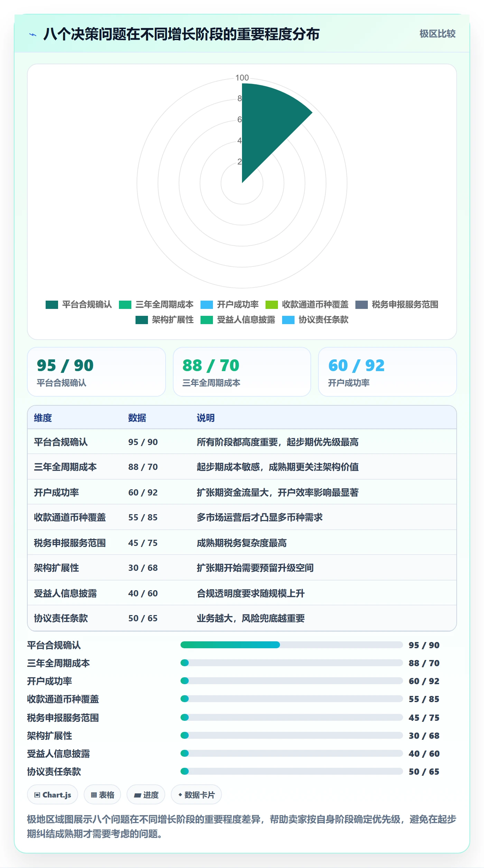Click the 开户成功率 progress bar
484x868 pixels.
[x=291, y=681]
